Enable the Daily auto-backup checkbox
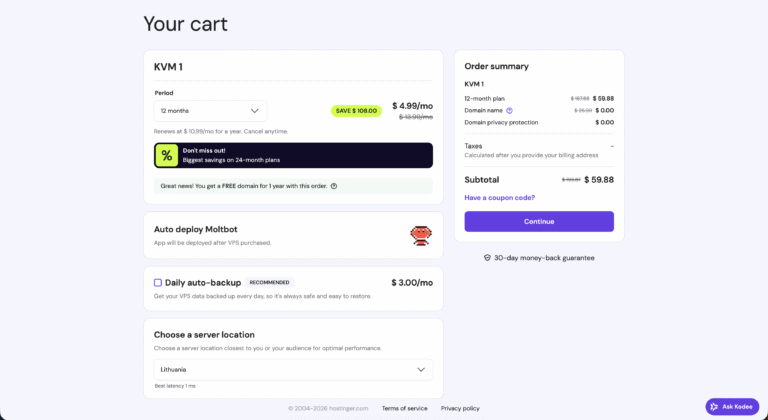The height and width of the screenshot is (420, 768). click(158, 282)
